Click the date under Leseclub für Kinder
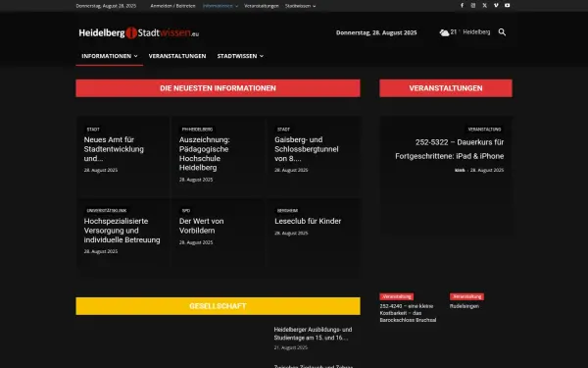 point(291,234)
